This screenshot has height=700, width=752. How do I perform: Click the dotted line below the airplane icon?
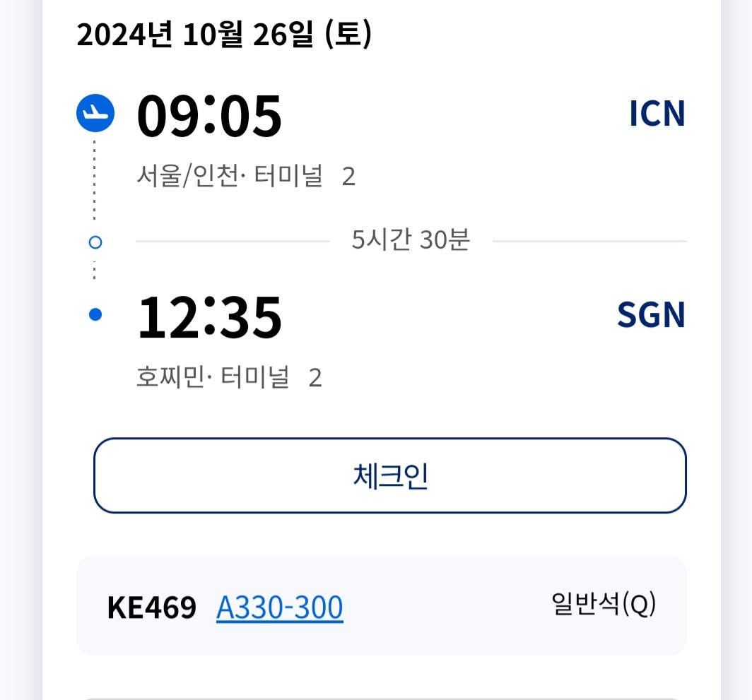point(95,180)
